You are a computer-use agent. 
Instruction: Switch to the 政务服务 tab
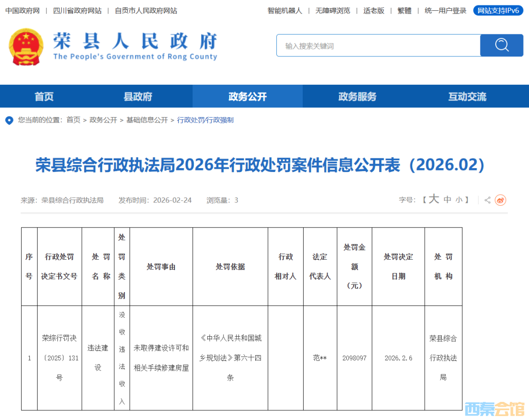(x=357, y=97)
